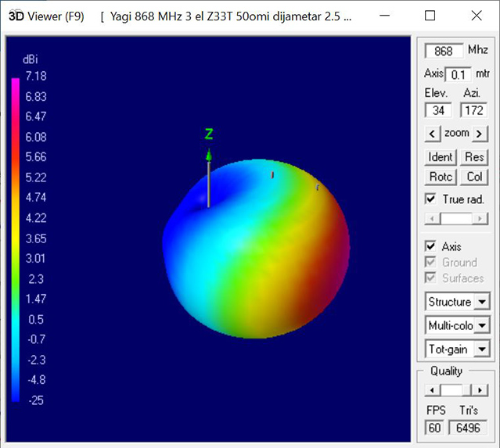Click the Ident button
The image size is (500, 448).
(x=441, y=156)
